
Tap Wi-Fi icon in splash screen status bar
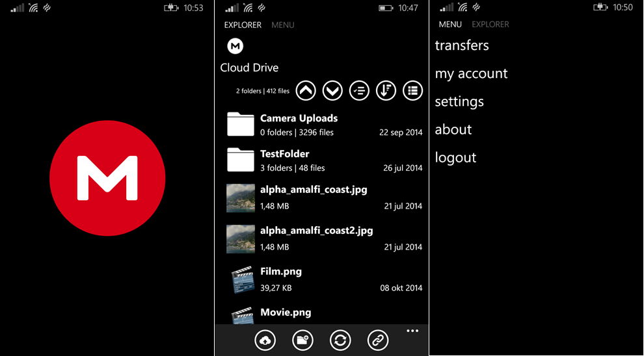pos(33,8)
